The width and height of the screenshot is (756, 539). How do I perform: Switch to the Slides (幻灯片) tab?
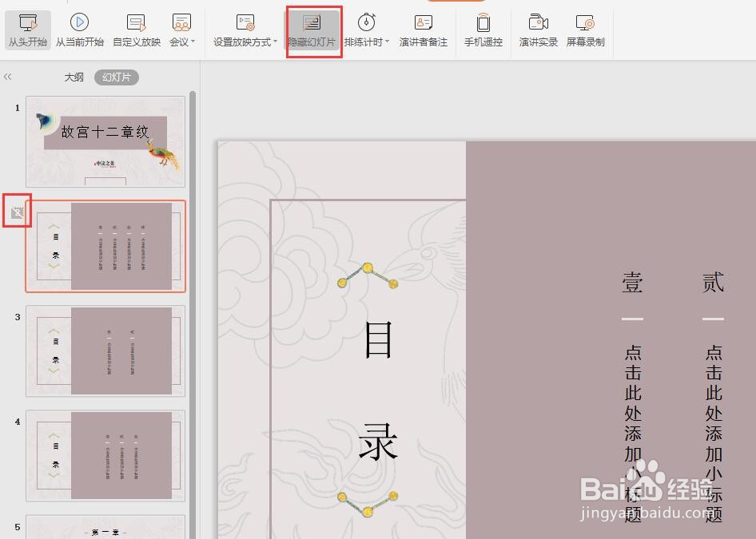(x=116, y=77)
